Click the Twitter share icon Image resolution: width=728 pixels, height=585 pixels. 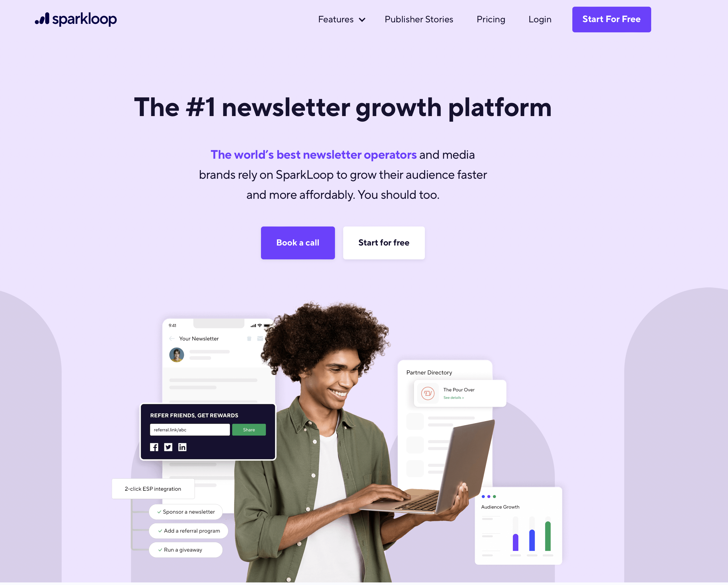pos(168,447)
